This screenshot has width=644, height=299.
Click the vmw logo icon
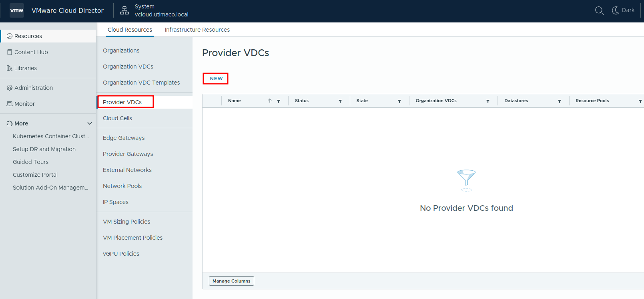point(17,10)
